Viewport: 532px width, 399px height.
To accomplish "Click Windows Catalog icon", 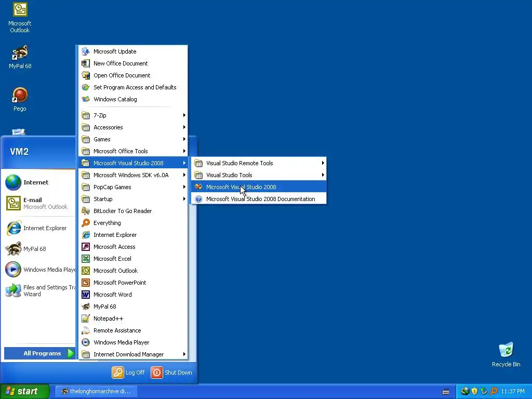I will tap(86, 99).
